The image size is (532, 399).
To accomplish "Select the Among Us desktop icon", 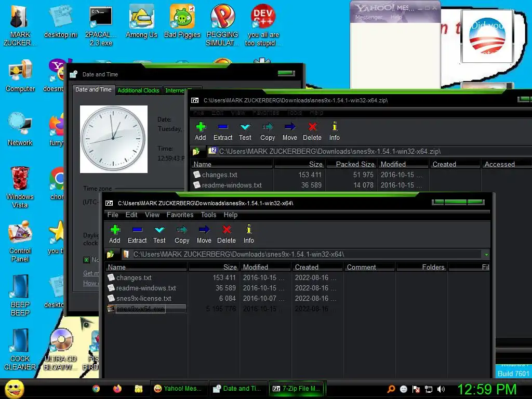I will coord(141,21).
